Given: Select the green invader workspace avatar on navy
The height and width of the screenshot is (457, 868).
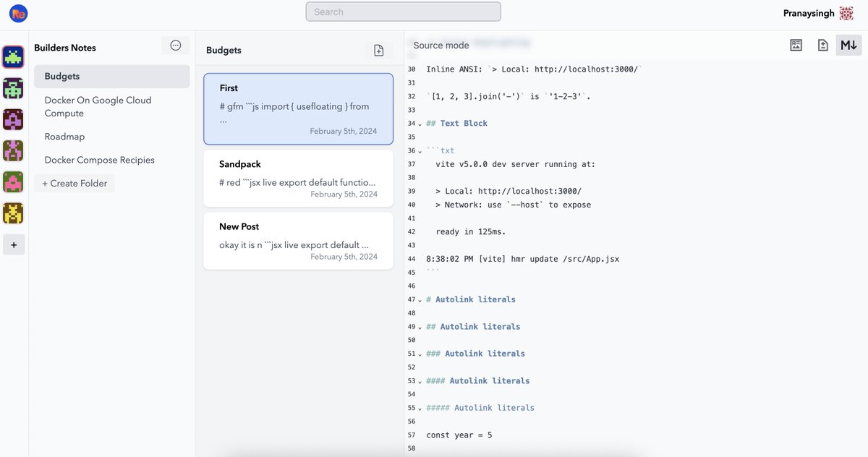Looking at the screenshot, I should pos(14,56).
